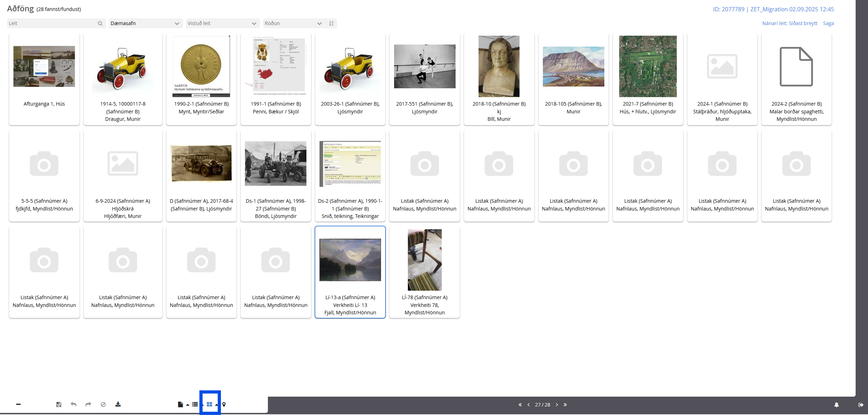Toggle the sort order A-Z icon
Viewport: 868px width, 415px height.
[332, 23]
